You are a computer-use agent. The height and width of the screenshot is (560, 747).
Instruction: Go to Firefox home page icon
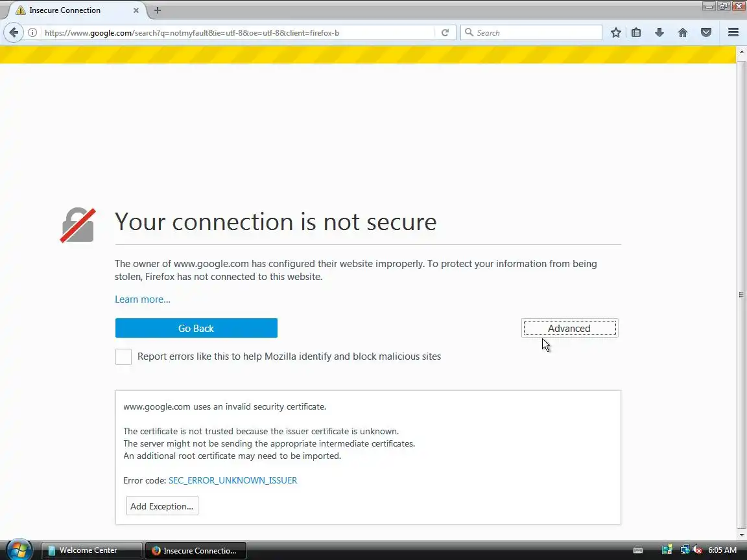[683, 32]
